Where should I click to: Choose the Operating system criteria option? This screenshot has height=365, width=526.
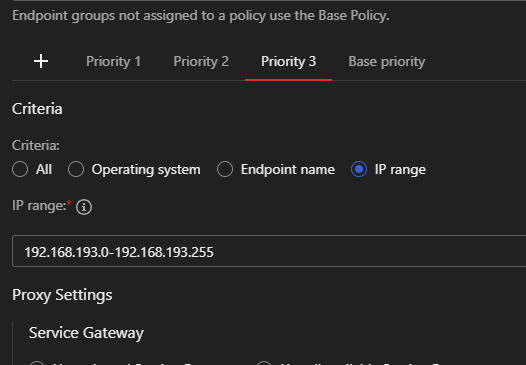76,169
